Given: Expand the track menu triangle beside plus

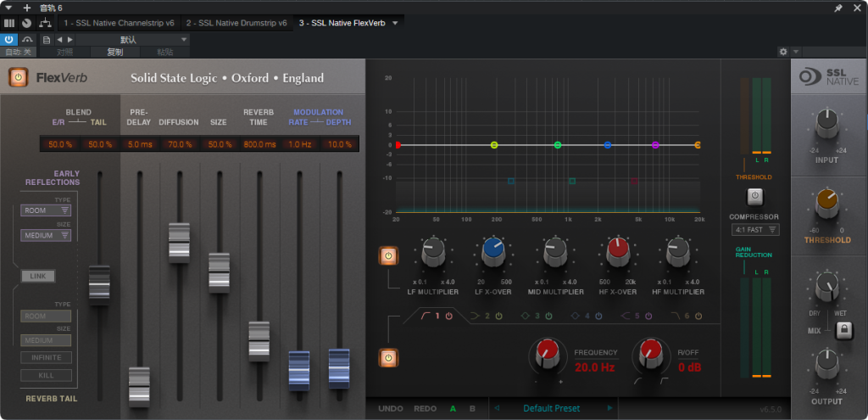Looking at the screenshot, I should [x=8, y=8].
